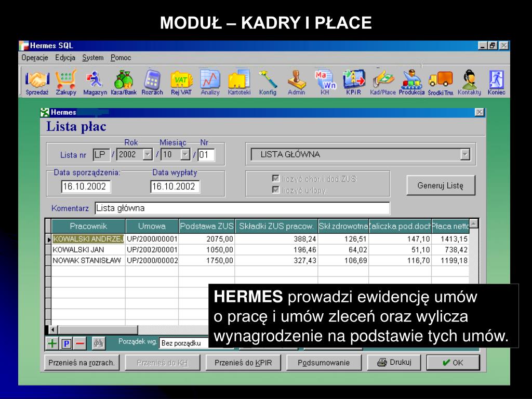Image resolution: width=532 pixels, height=399 pixels.
Task: Click the blue P edit icon
Action: click(66, 343)
